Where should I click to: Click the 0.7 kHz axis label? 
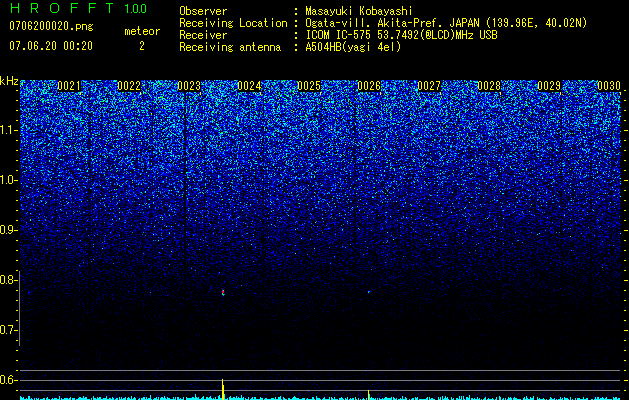pyautogui.click(x=8, y=330)
